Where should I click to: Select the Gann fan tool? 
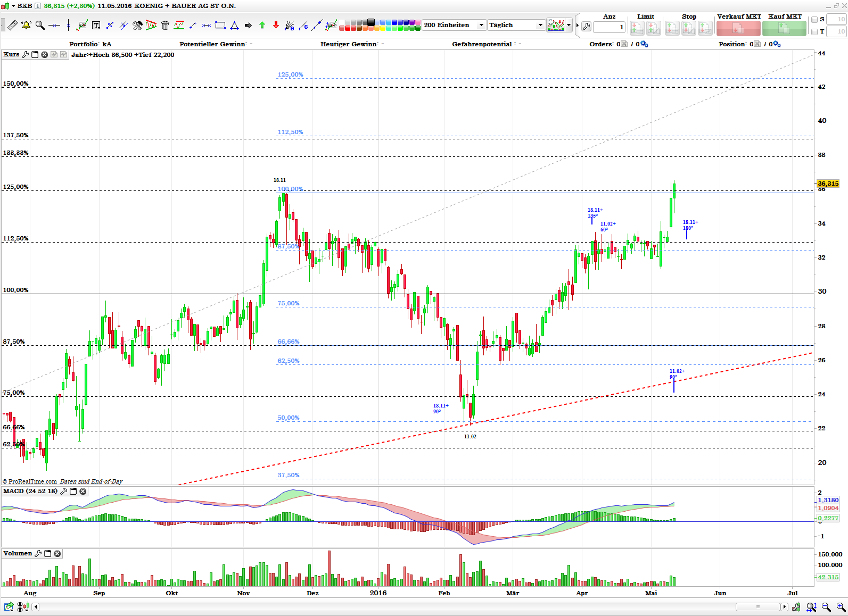(x=290, y=25)
